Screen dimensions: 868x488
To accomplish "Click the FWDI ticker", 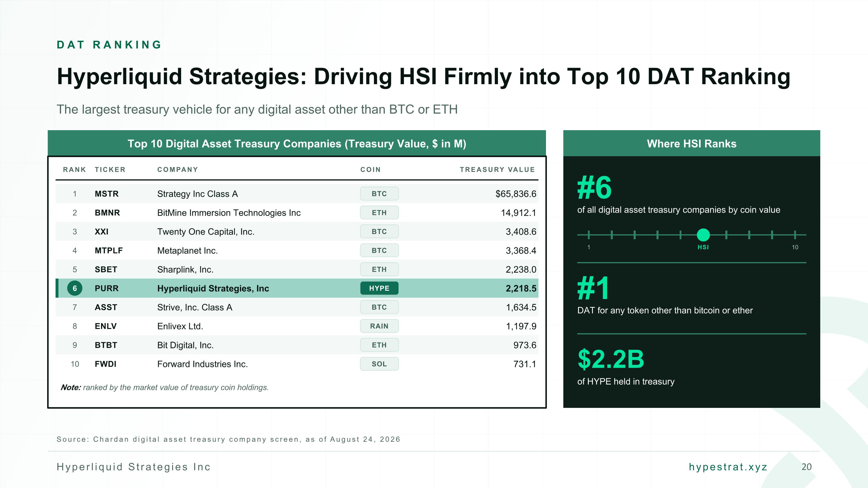I will [x=106, y=364].
